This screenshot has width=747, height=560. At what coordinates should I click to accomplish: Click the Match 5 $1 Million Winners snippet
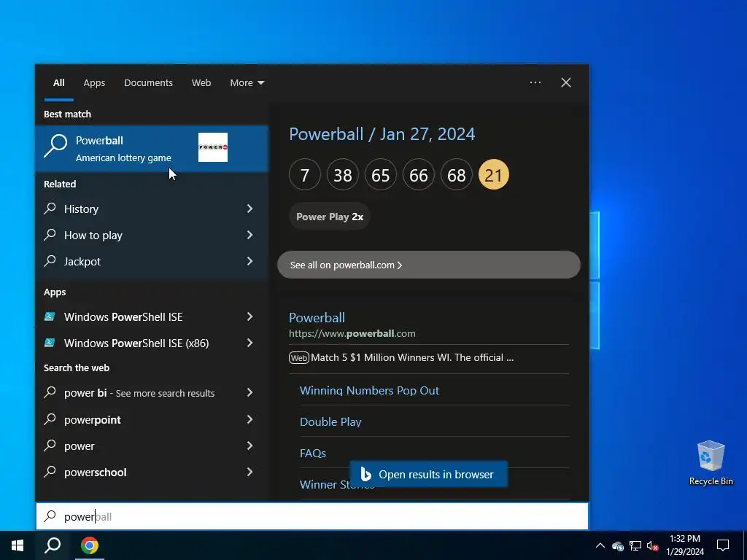[x=412, y=357]
